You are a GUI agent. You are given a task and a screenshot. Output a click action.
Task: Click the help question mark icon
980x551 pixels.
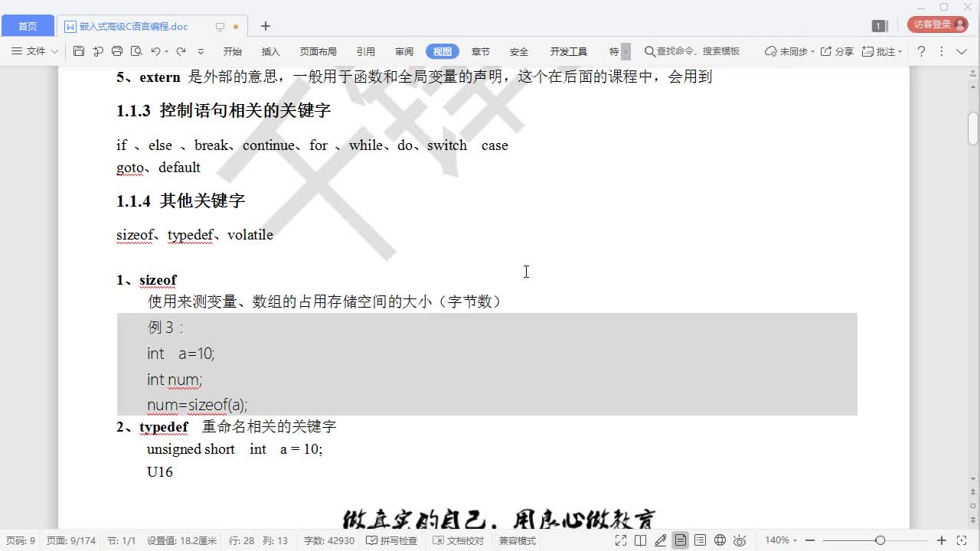click(921, 51)
